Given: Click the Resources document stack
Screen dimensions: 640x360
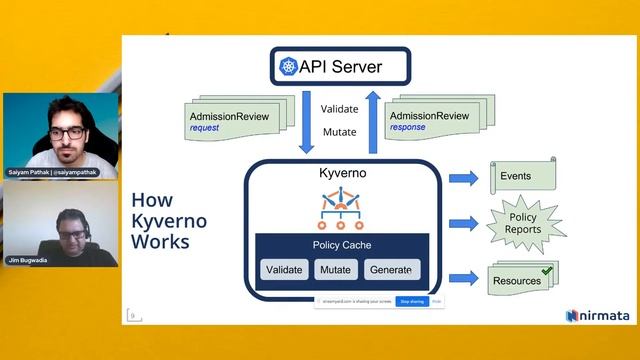Looking at the screenshot, I should point(523,278).
